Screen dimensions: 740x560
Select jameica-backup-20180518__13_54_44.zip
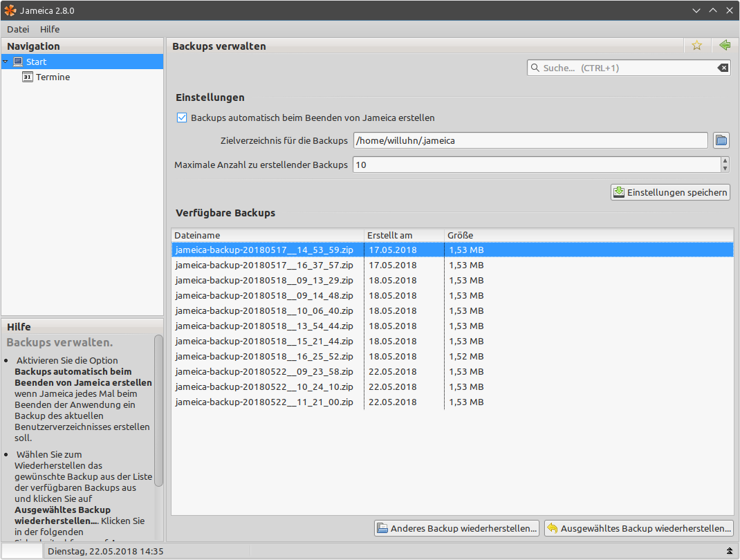pos(452,326)
